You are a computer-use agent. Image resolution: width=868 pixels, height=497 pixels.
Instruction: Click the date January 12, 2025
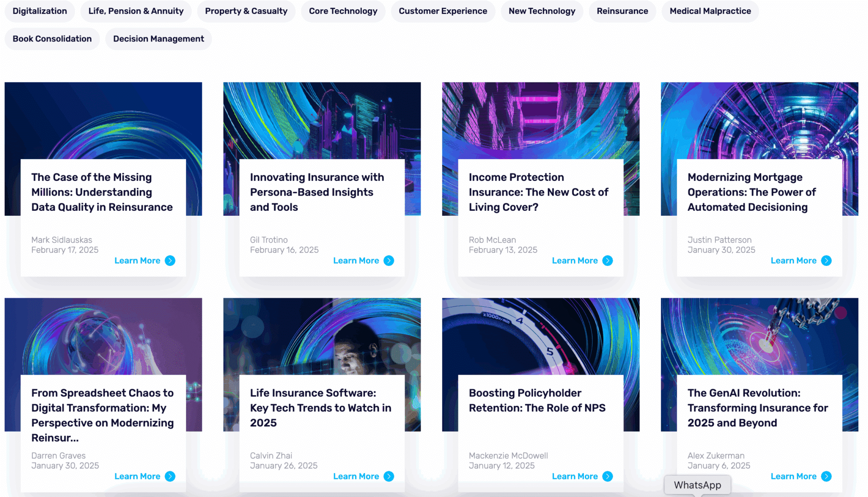click(502, 466)
